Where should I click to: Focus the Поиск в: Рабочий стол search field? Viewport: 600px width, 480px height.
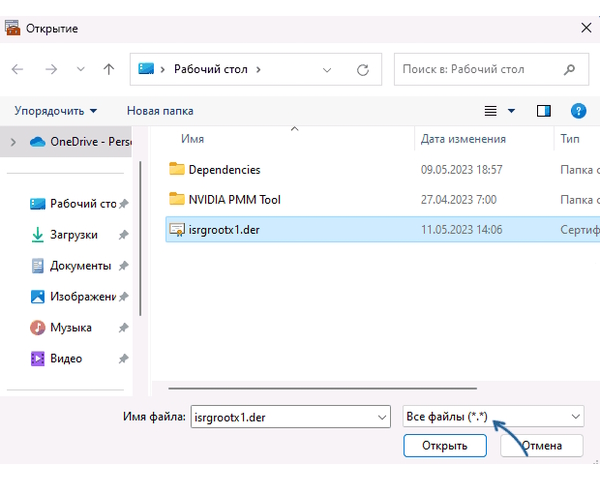click(x=491, y=69)
